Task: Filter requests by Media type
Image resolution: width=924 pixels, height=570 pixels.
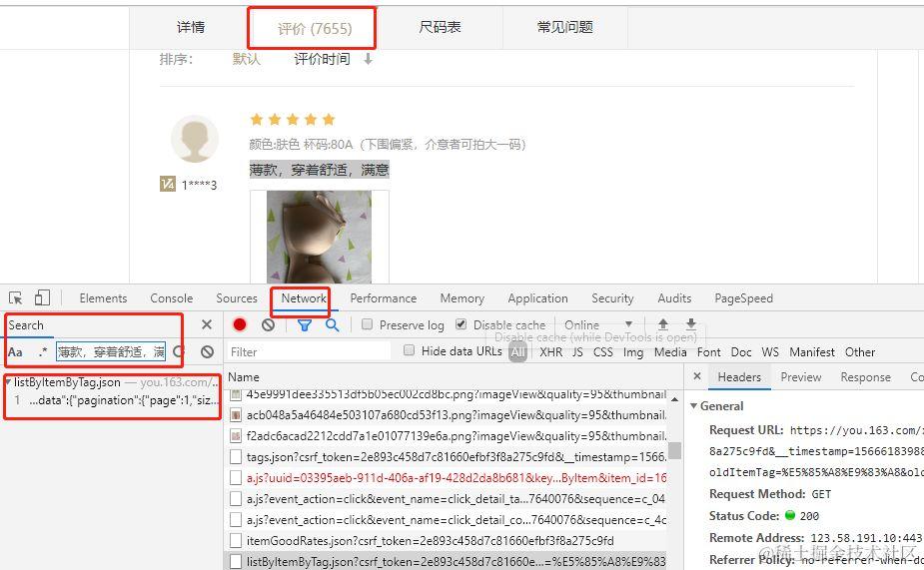Action: (670, 352)
